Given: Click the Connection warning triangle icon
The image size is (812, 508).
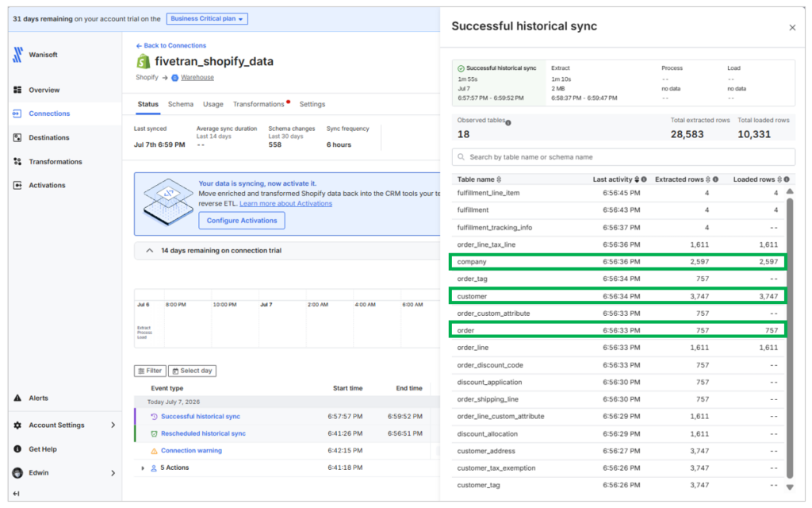Looking at the screenshot, I should (x=154, y=451).
